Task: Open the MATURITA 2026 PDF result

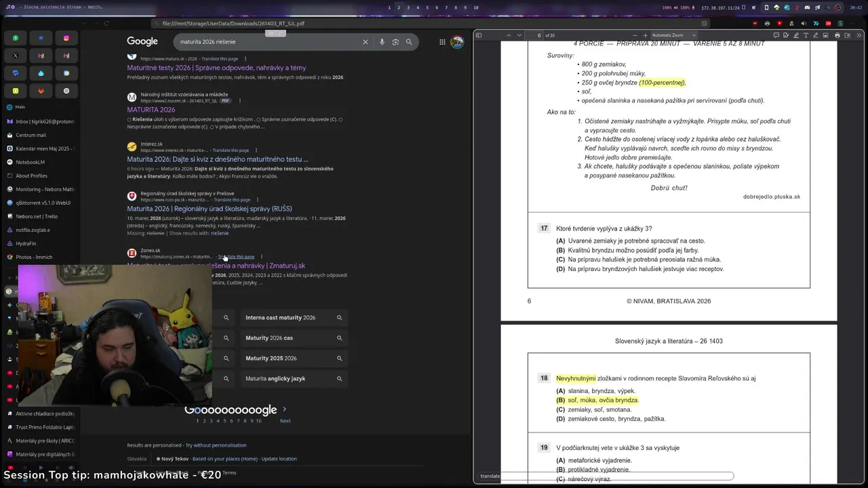Action: point(151,110)
